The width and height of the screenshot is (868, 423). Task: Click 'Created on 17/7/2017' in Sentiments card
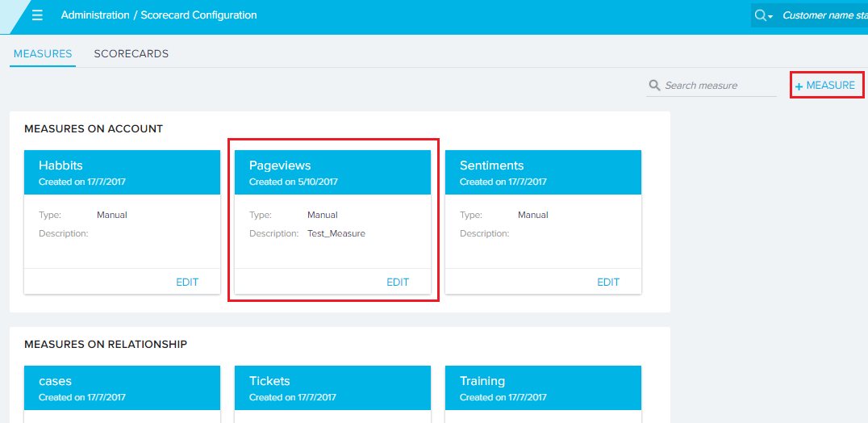click(x=503, y=182)
